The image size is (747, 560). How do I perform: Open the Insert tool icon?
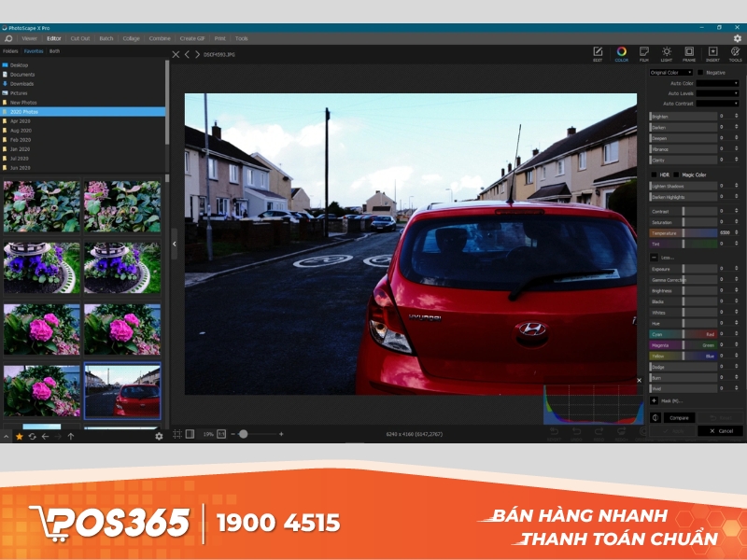712,53
